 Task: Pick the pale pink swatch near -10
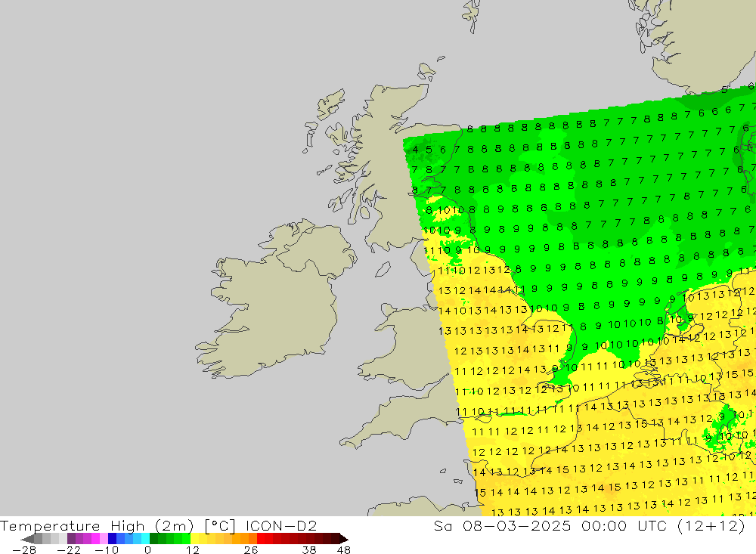click(x=104, y=539)
